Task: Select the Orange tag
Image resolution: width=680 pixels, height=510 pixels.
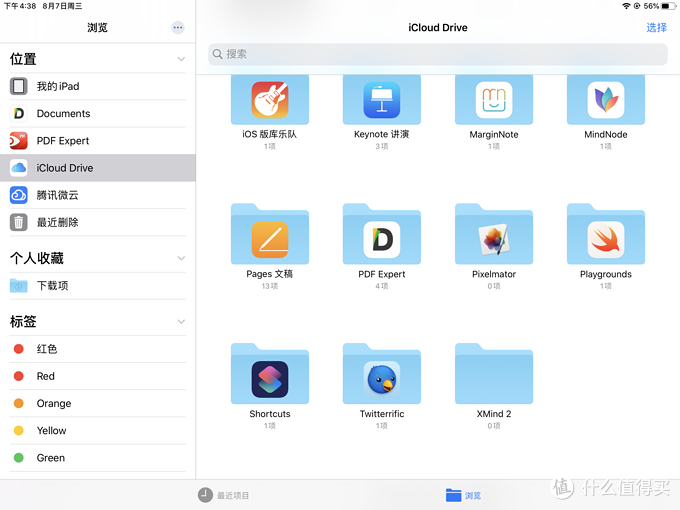Action: point(98,404)
